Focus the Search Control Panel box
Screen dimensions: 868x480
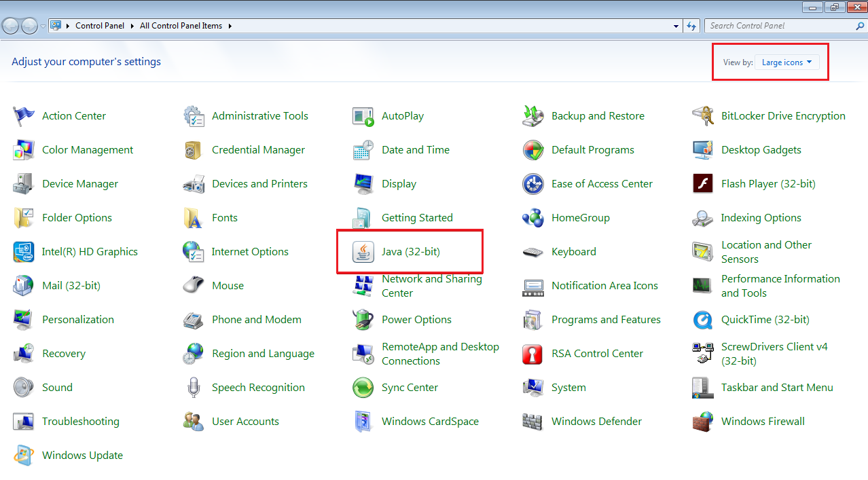tap(779, 26)
